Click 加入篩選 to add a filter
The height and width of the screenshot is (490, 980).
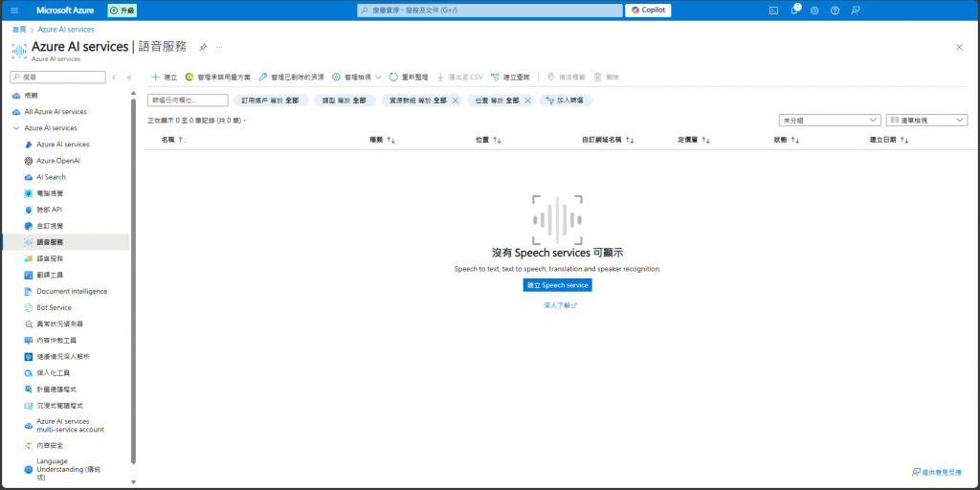tap(566, 100)
